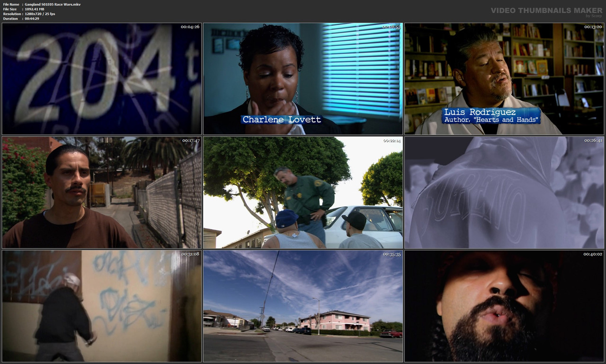Click the timestamp 00:17:47
606x364 pixels.
[190, 141]
